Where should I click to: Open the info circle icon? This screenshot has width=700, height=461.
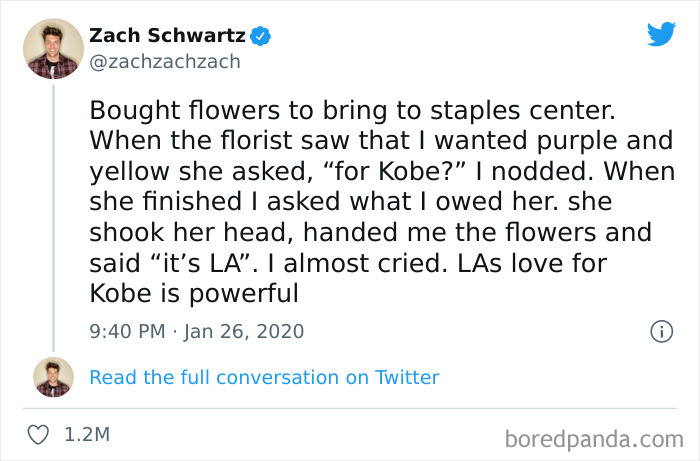pyautogui.click(x=661, y=331)
